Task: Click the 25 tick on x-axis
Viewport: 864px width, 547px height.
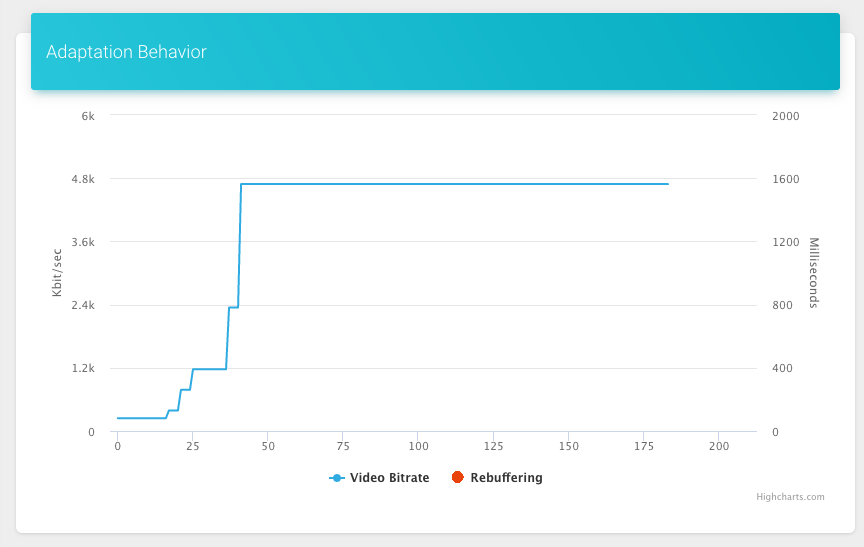Action: click(192, 446)
